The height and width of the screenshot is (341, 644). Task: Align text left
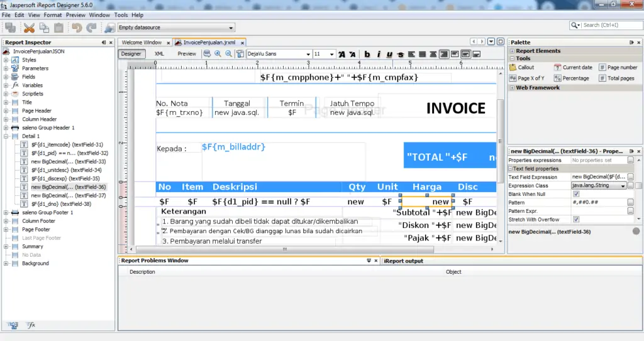411,54
